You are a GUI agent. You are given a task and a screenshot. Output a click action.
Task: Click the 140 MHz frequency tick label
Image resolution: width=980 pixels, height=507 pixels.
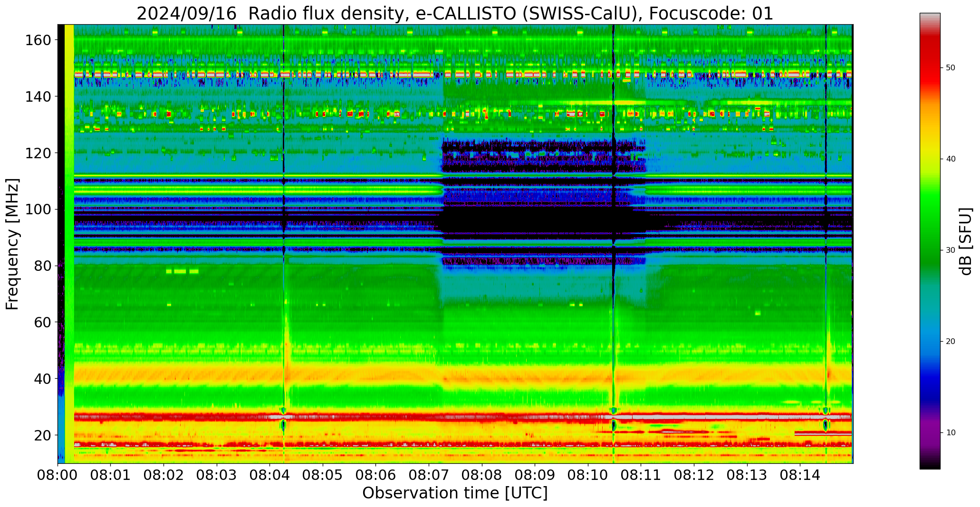(x=38, y=96)
